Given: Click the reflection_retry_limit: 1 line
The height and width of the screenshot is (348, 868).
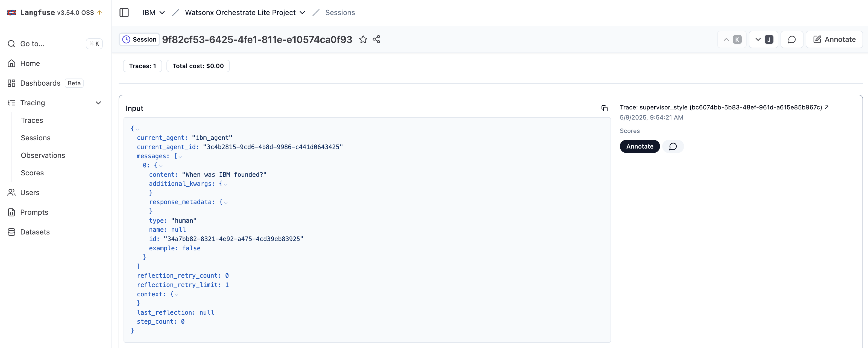Looking at the screenshot, I should pos(183,285).
